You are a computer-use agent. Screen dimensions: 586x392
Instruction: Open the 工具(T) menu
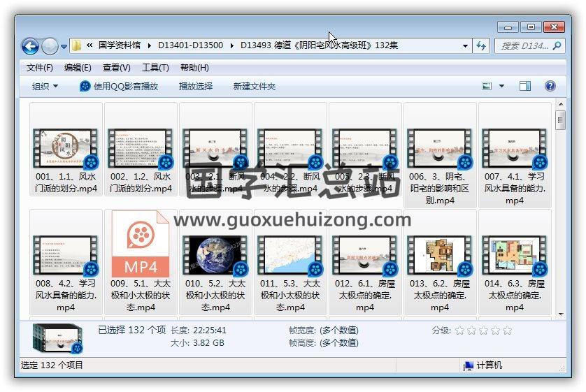point(155,68)
